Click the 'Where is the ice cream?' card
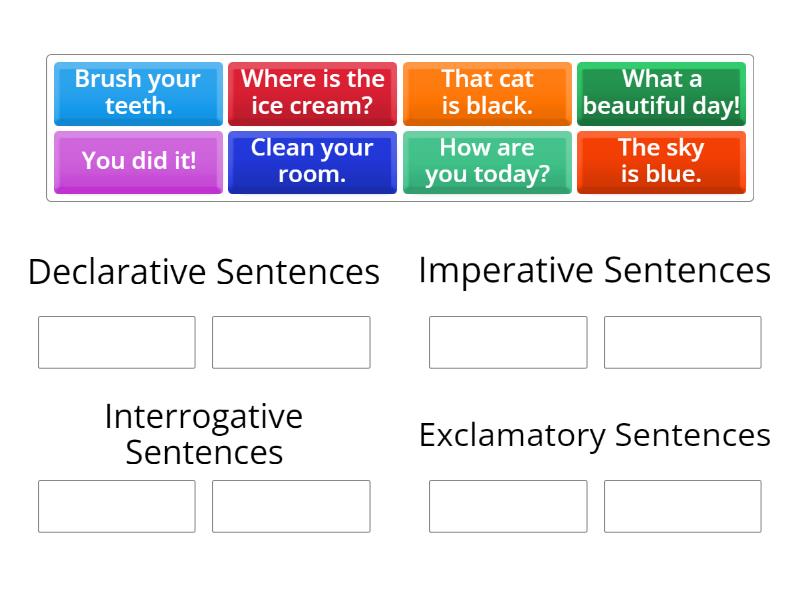Screen dimensions: 800x600 pos(312,93)
